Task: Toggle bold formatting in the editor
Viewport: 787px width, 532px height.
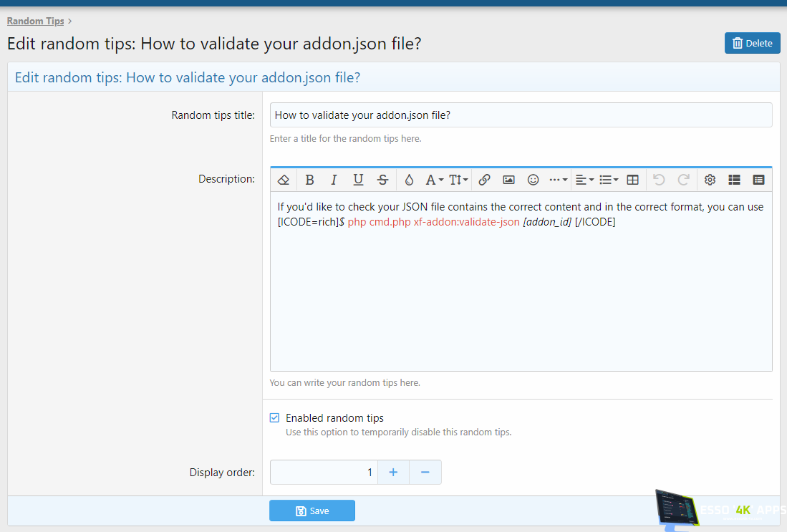Action: tap(309, 180)
